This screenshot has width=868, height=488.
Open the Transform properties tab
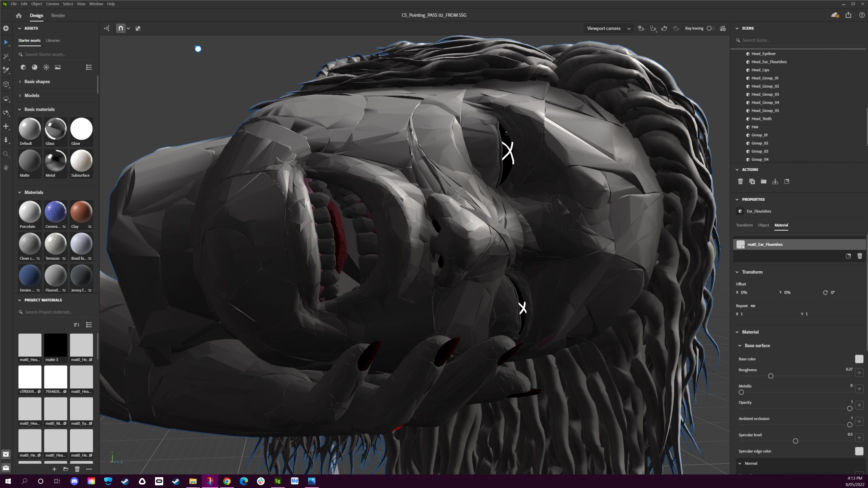tap(744, 225)
